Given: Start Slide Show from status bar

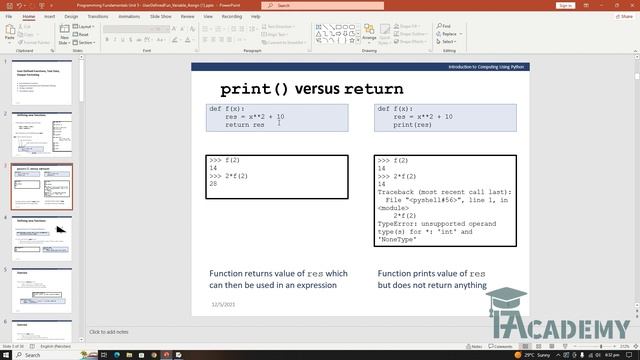Looking at the screenshot, I should pos(565,347).
